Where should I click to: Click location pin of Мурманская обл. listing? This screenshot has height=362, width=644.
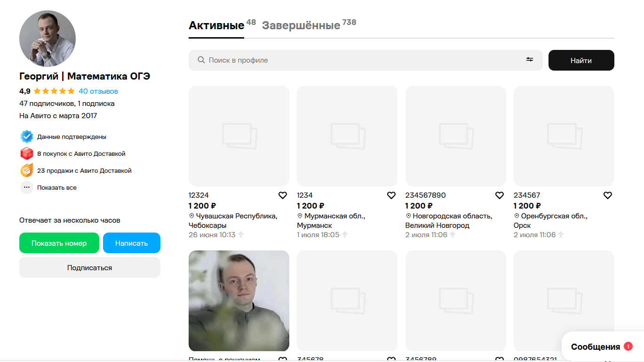coord(300,216)
